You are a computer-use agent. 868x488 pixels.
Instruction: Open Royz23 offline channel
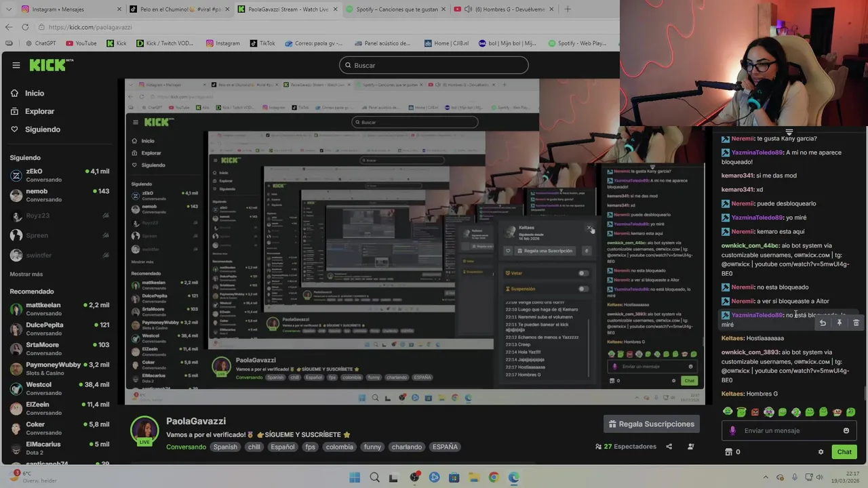pyautogui.click(x=60, y=216)
